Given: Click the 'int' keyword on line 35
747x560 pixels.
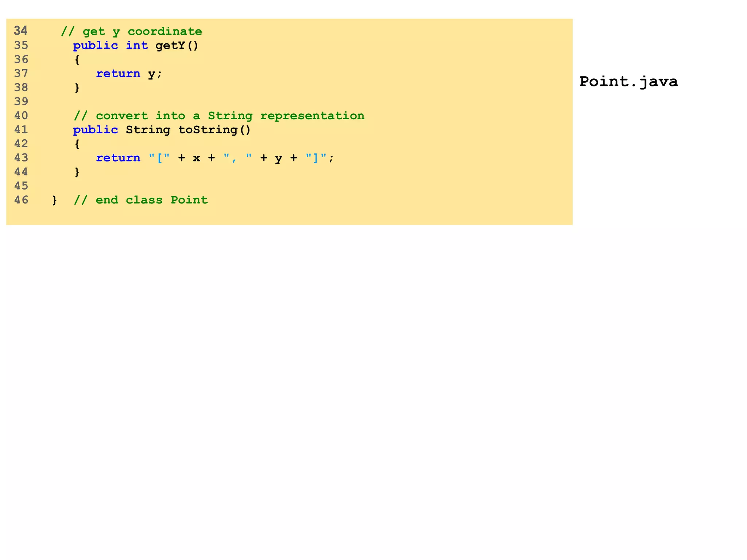Looking at the screenshot, I should (137, 46).
